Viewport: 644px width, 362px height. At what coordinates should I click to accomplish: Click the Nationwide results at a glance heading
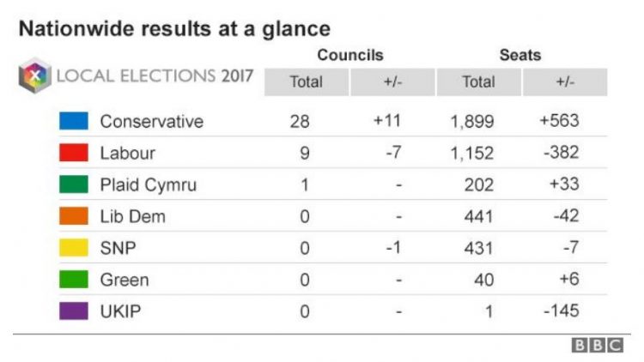[174, 29]
